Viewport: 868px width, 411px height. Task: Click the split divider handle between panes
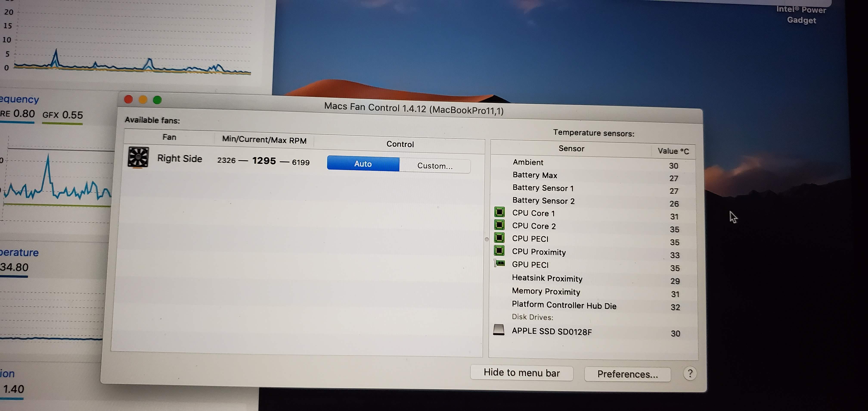pyautogui.click(x=487, y=239)
